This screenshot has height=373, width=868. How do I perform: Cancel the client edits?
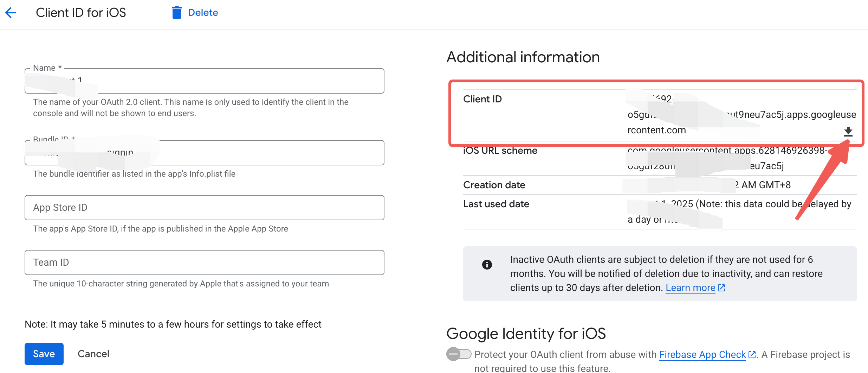pyautogui.click(x=93, y=354)
